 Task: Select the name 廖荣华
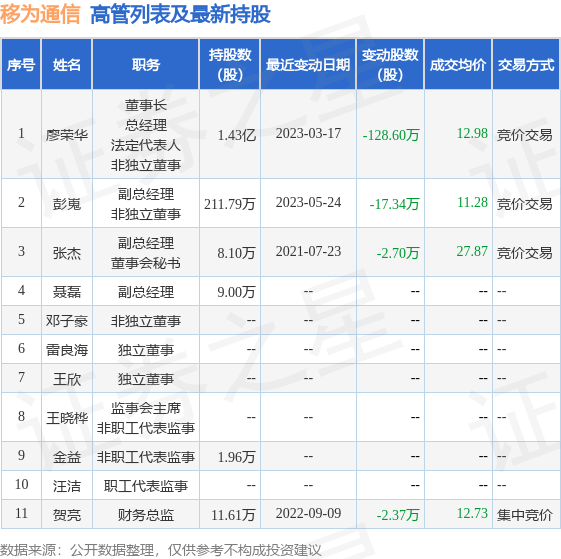[67, 135]
